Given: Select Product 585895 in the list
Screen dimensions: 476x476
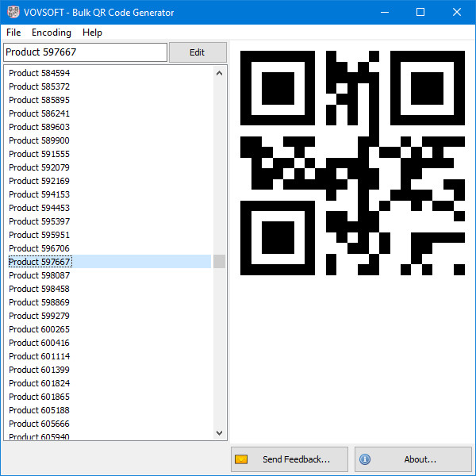Looking at the screenshot, I should coord(109,100).
